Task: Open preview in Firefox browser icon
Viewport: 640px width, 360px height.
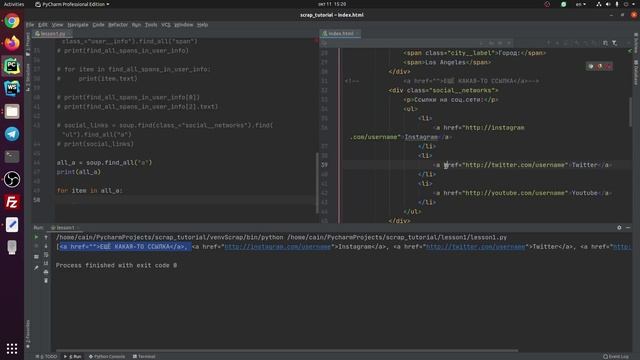Action: click(x=600, y=66)
